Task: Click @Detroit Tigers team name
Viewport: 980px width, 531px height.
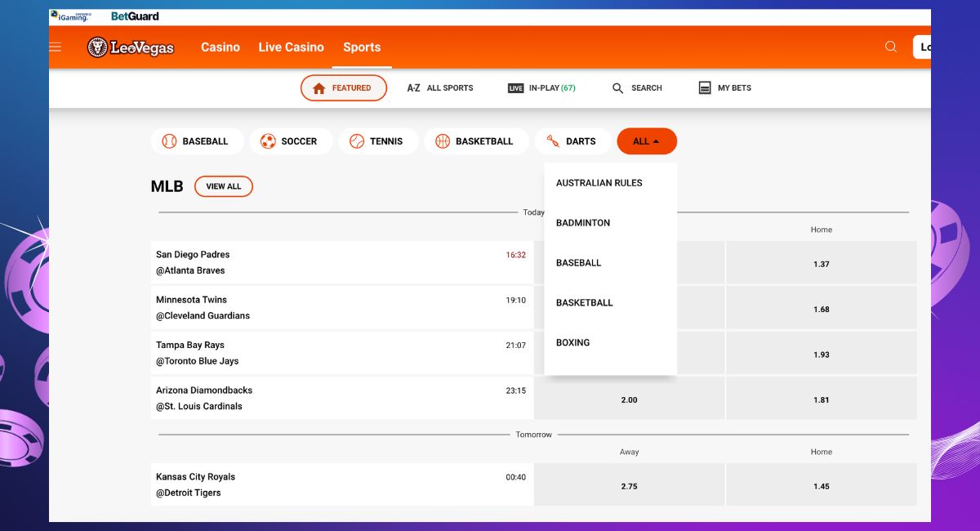Action: coord(189,493)
